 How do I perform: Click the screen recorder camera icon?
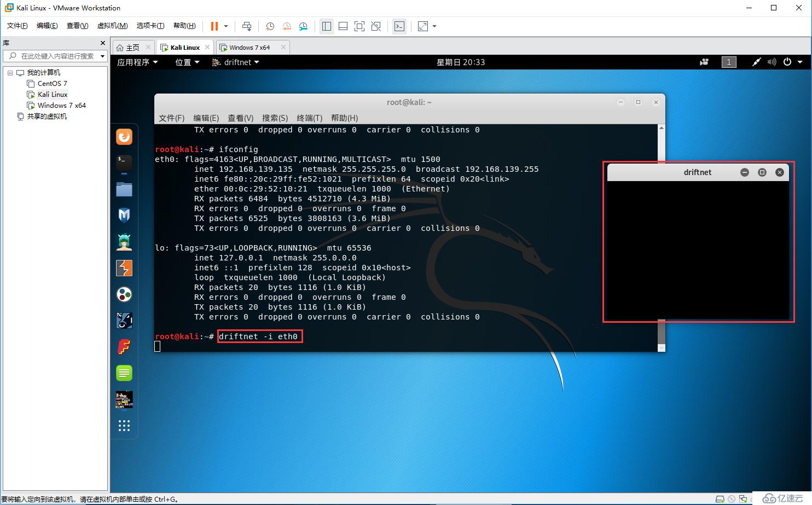pos(704,62)
